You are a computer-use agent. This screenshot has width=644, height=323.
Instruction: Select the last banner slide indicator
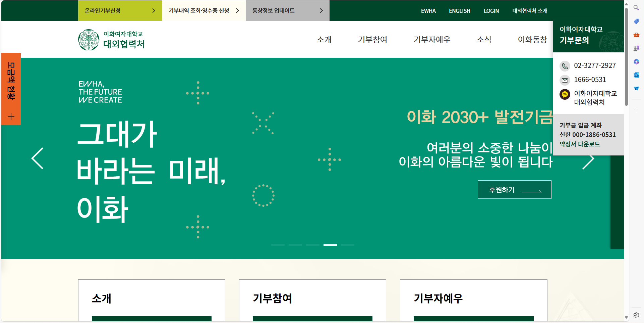click(348, 245)
